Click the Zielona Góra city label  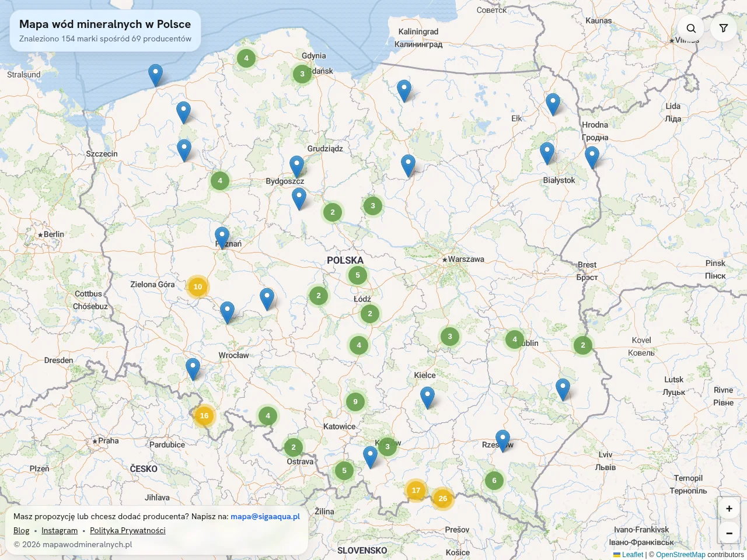[152, 284]
